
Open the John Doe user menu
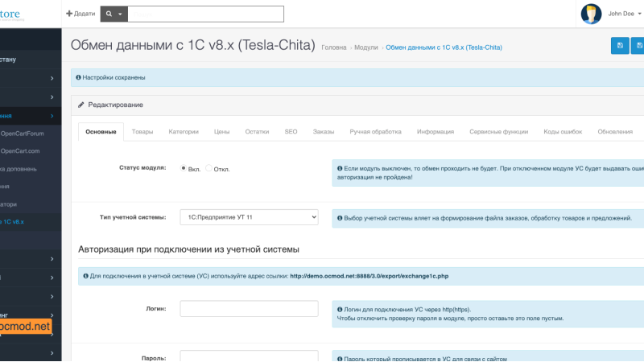click(625, 14)
